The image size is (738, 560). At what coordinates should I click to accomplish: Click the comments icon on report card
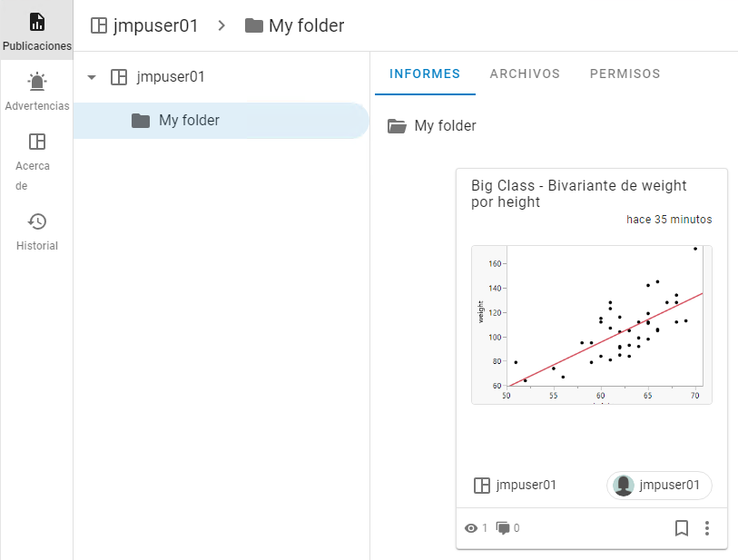click(x=504, y=528)
